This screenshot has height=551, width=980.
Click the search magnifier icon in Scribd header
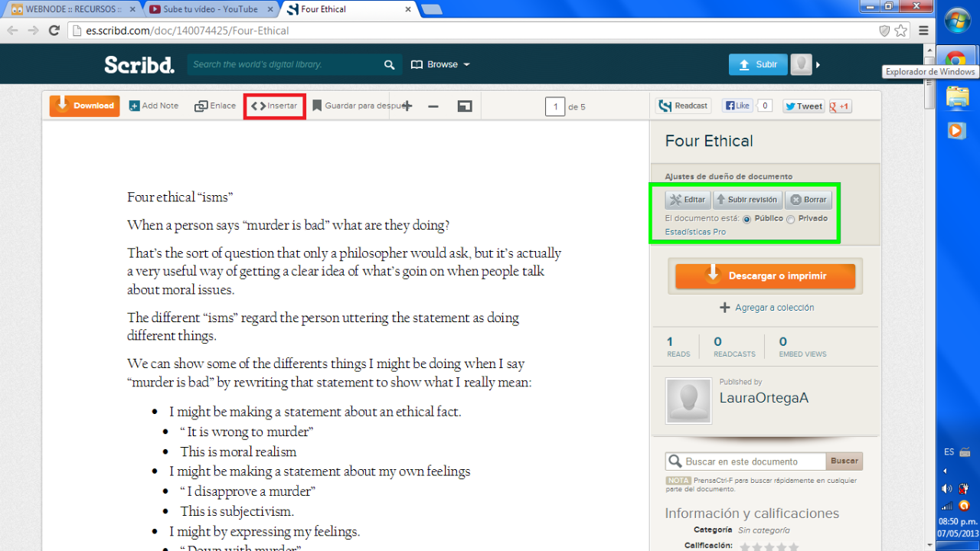[390, 65]
